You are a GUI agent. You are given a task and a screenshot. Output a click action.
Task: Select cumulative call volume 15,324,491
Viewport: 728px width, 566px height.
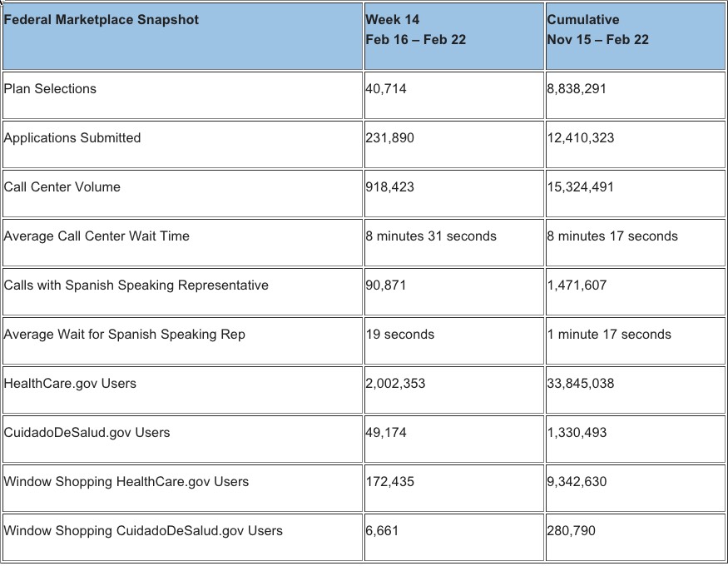581,187
